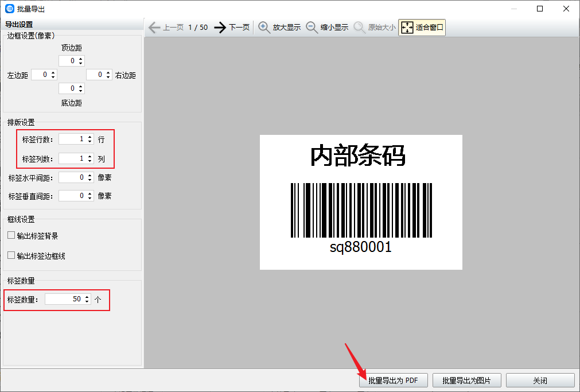580x392 pixels.
Task: Increase 标签行数 row count spinner up
Action: 90,137
